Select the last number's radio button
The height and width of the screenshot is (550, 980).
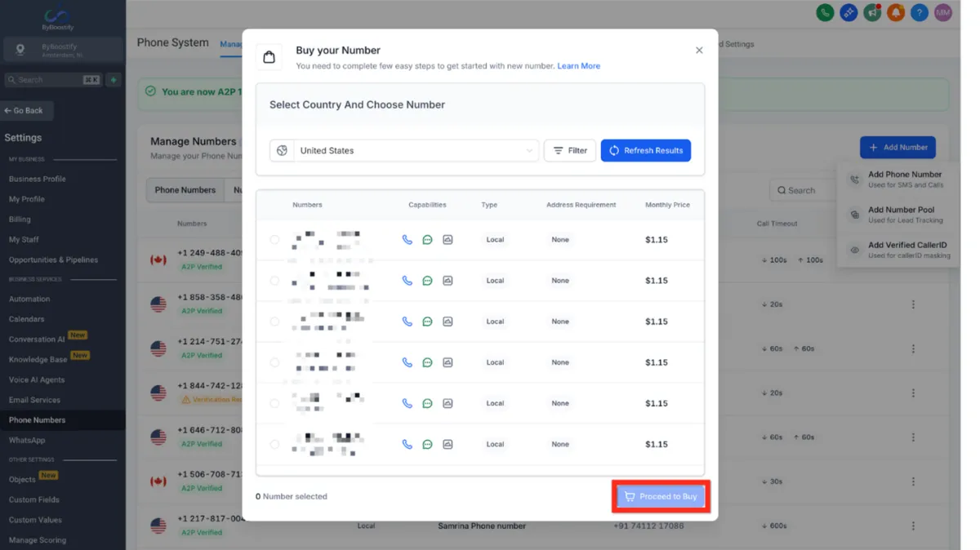click(x=274, y=445)
